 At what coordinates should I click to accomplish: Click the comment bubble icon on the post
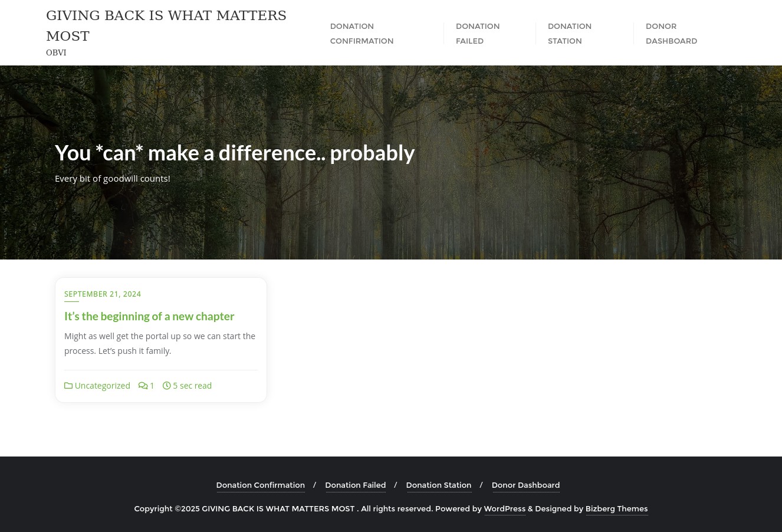[x=143, y=386]
